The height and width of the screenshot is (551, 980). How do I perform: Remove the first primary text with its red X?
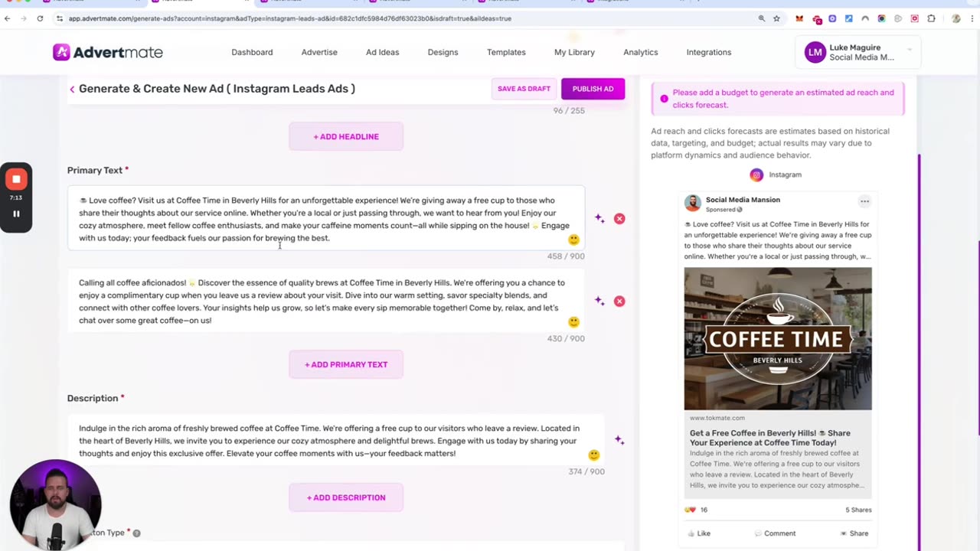click(x=619, y=219)
